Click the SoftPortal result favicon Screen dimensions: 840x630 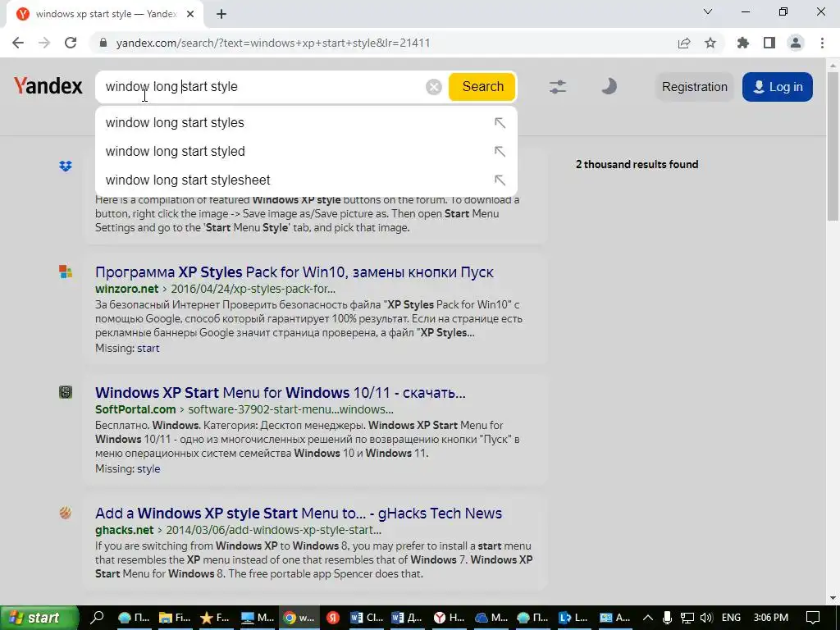pyautogui.click(x=66, y=392)
